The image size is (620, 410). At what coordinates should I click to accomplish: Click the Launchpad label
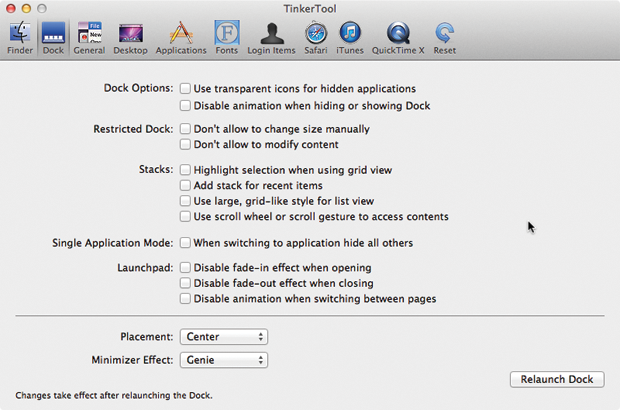[145, 268]
